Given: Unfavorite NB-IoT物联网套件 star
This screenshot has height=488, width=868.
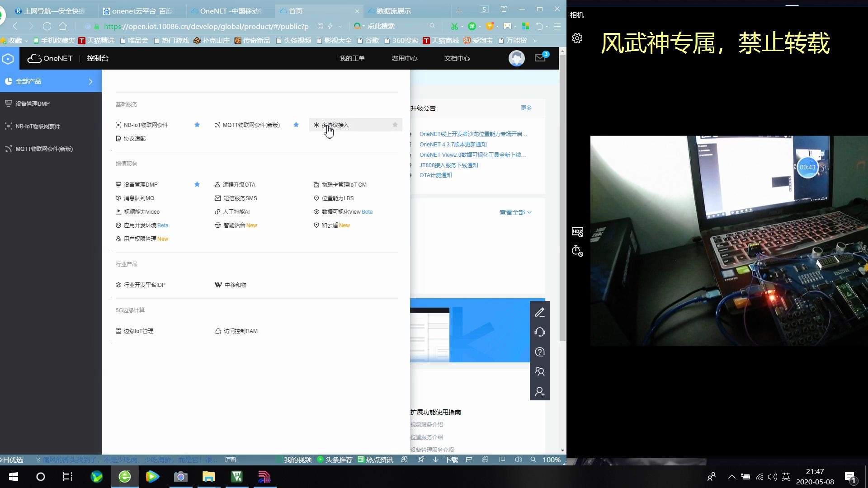Looking at the screenshot, I should tap(197, 125).
